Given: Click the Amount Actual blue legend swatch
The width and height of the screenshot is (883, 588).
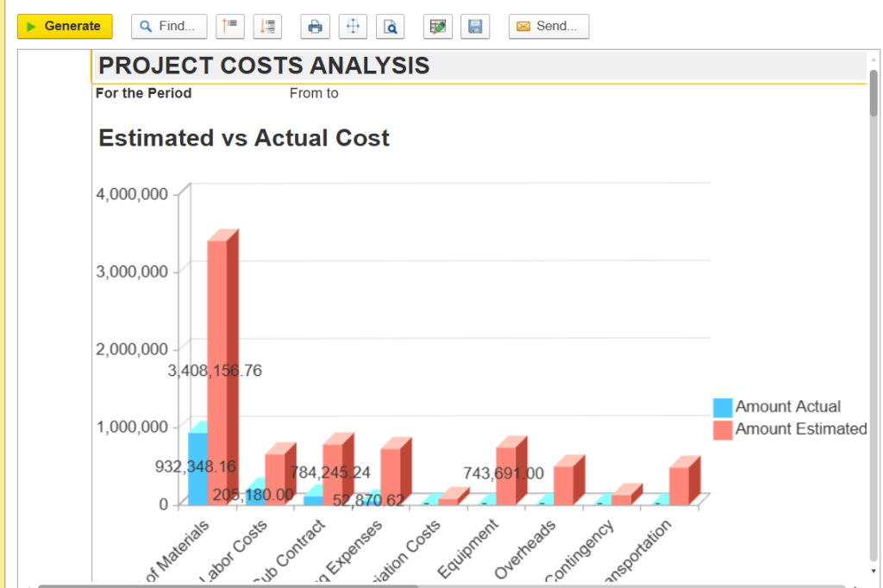Looking at the screenshot, I should coord(723,407).
